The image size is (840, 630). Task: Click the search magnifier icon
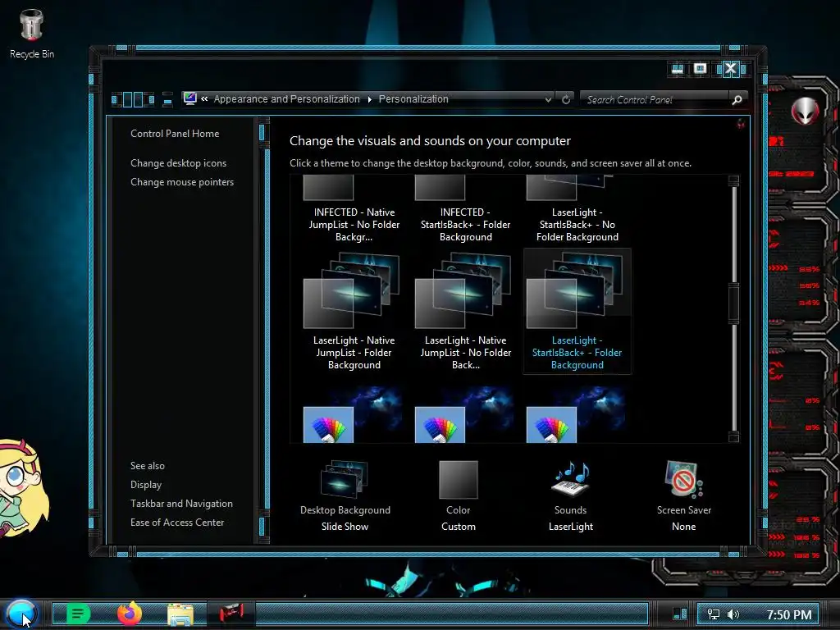click(x=737, y=99)
